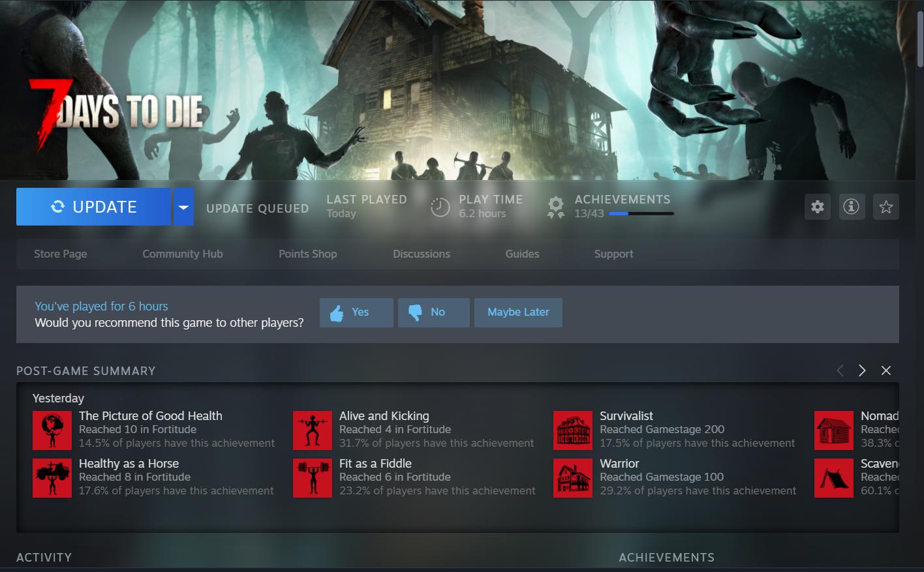Image resolution: width=924 pixels, height=572 pixels.
Task: Mark the game as favorite with star icon
Action: (886, 207)
